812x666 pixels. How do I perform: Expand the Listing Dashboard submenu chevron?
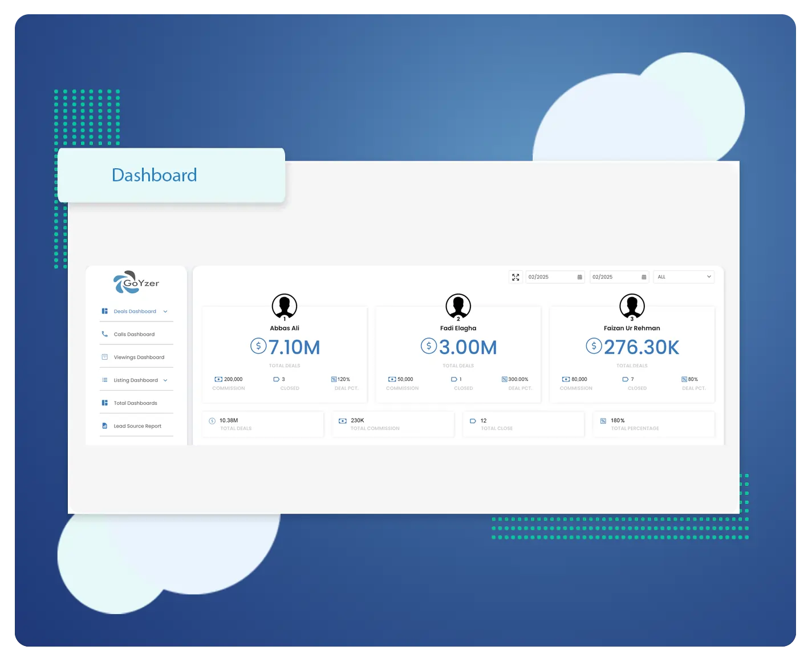(x=165, y=380)
